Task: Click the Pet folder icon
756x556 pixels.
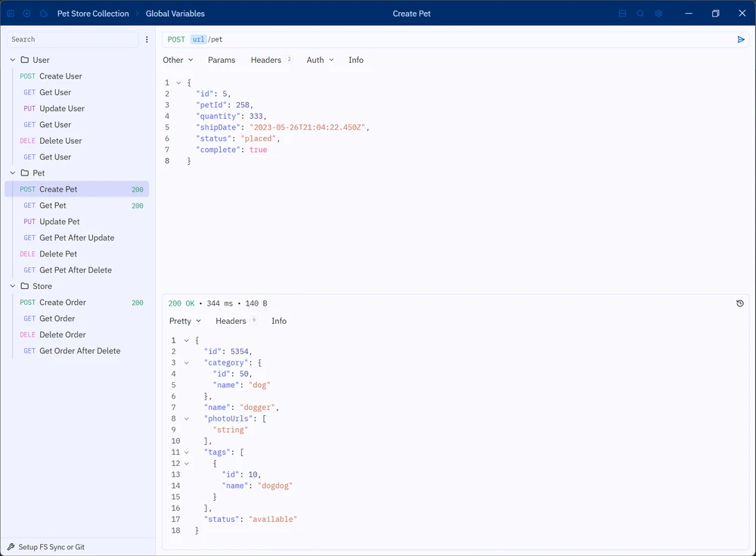Action: click(x=25, y=172)
